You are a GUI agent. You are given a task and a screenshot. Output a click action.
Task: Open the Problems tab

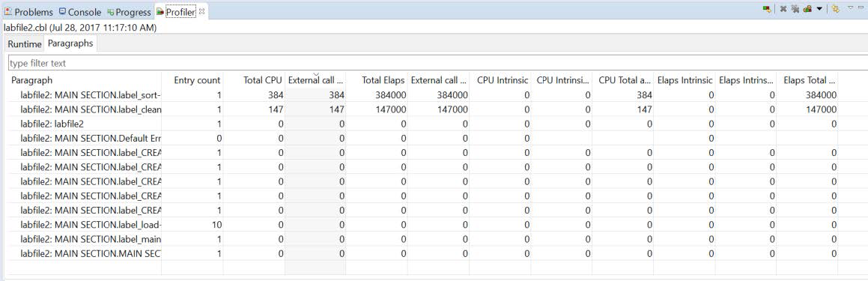point(28,12)
